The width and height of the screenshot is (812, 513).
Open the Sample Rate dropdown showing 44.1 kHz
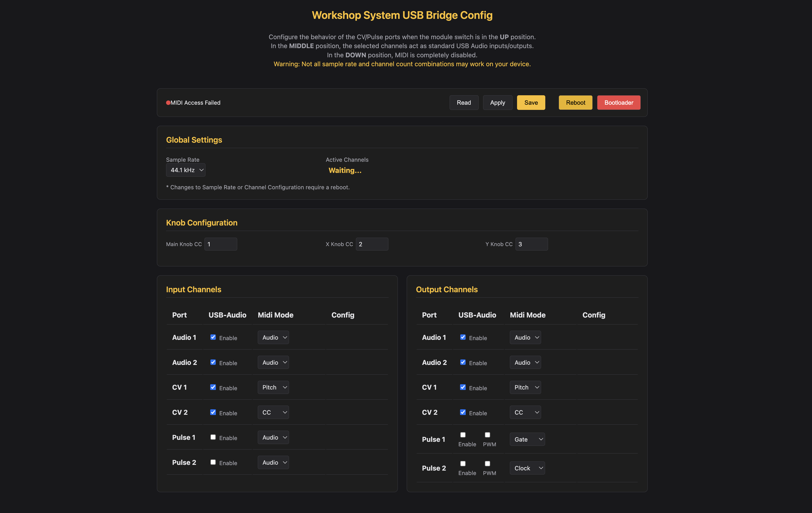(185, 170)
